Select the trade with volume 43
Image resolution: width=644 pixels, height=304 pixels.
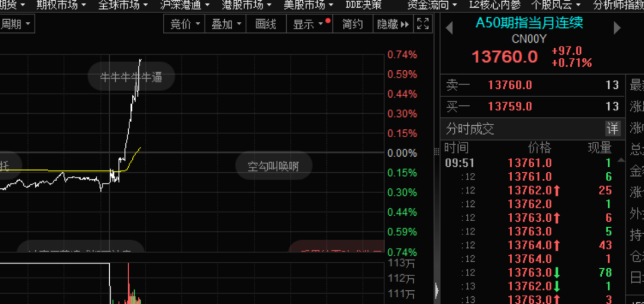click(528, 245)
